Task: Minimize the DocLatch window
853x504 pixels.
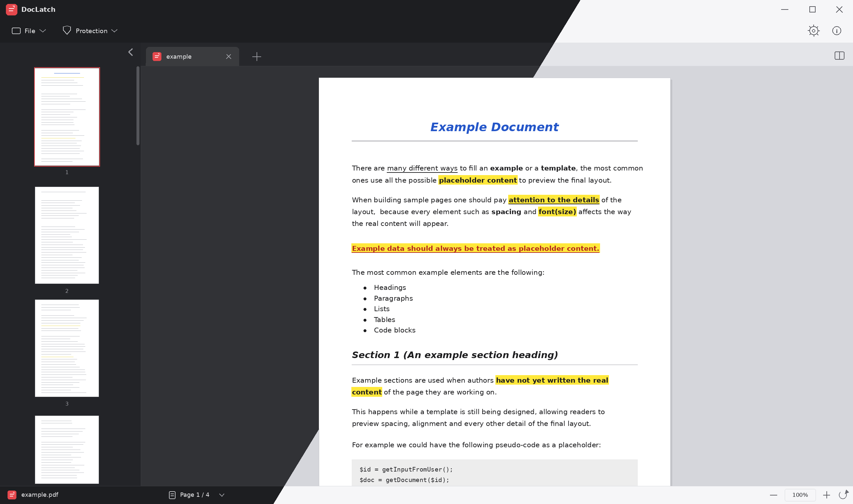Action: point(785,10)
